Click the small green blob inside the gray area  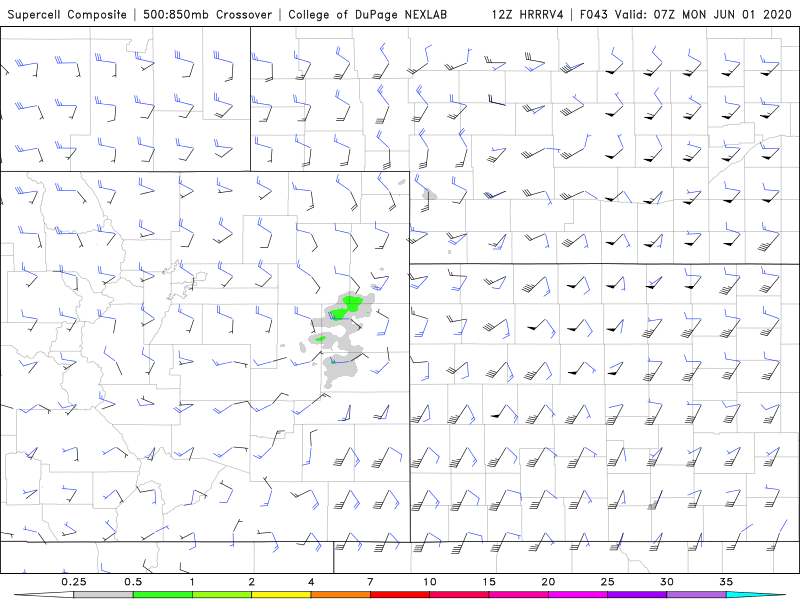(321, 338)
